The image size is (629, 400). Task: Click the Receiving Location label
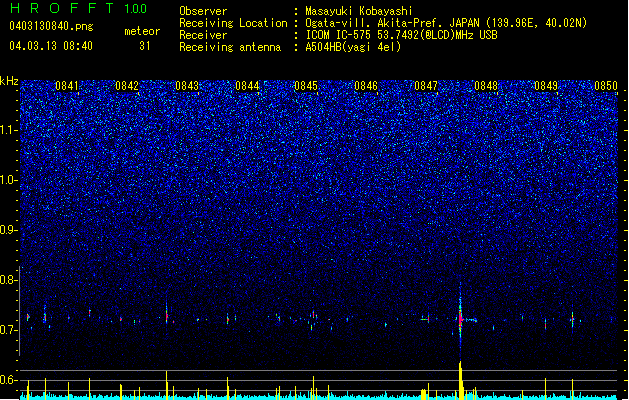(233, 23)
